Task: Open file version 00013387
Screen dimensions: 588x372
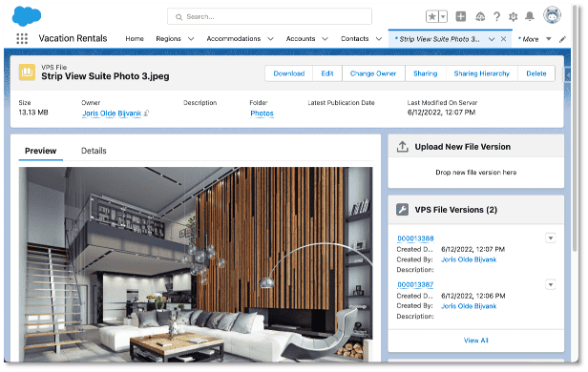Action: 415,284
